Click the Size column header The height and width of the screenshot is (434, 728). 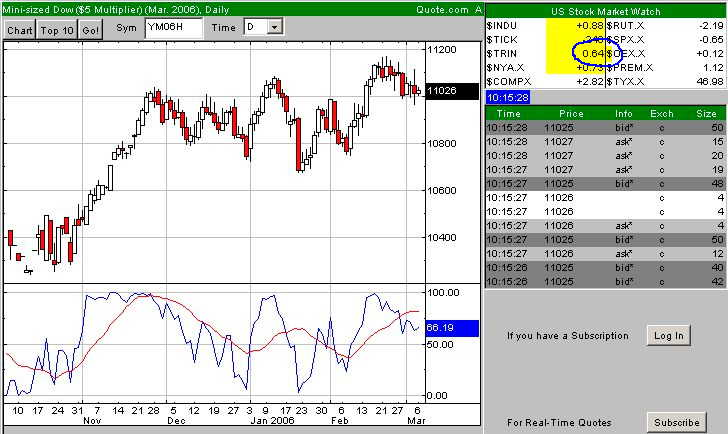[x=706, y=114]
